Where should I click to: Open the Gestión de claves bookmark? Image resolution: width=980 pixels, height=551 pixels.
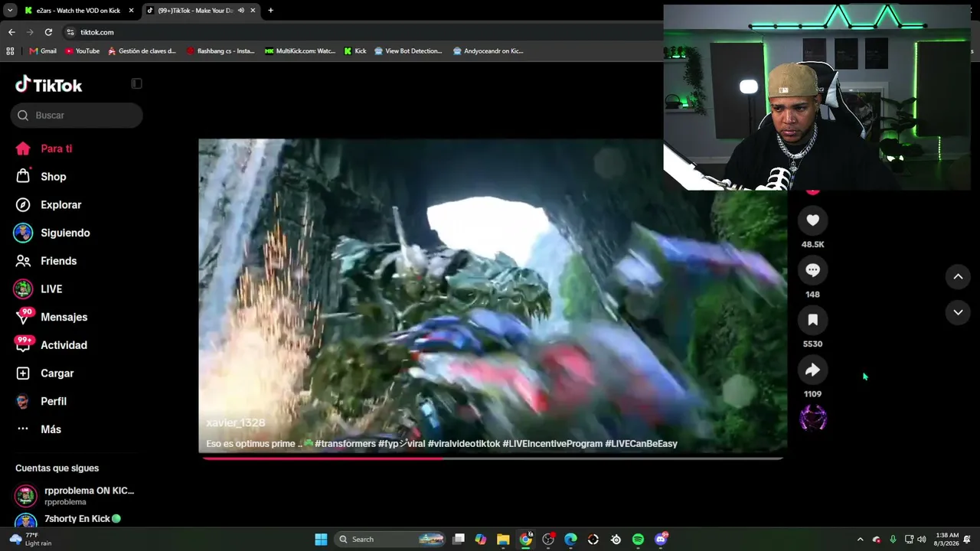(142, 51)
